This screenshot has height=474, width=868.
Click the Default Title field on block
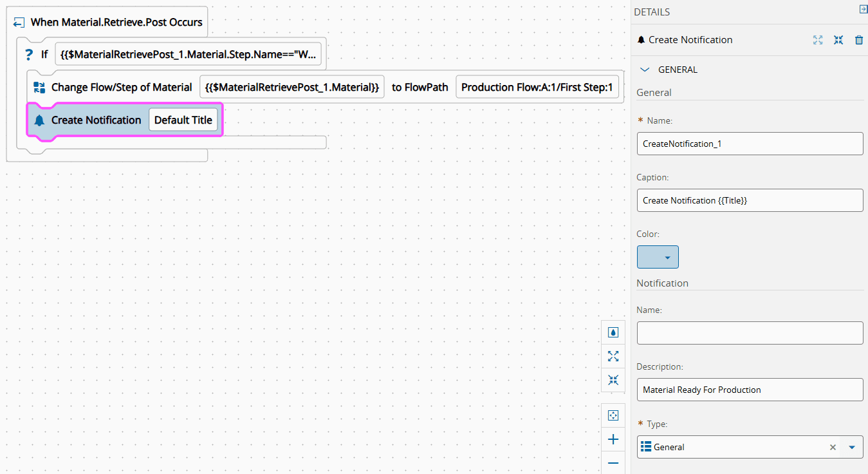[x=183, y=120]
